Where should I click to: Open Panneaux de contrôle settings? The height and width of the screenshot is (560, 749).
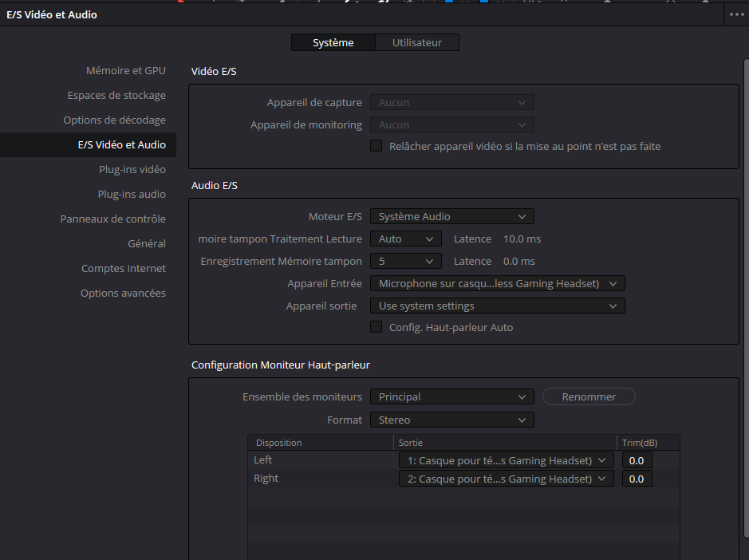[x=113, y=219]
